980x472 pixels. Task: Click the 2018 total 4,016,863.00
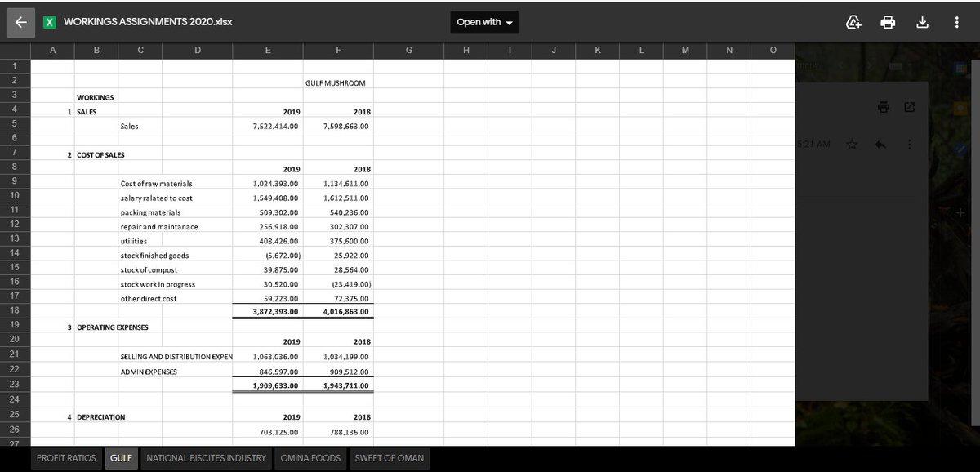pyautogui.click(x=346, y=312)
